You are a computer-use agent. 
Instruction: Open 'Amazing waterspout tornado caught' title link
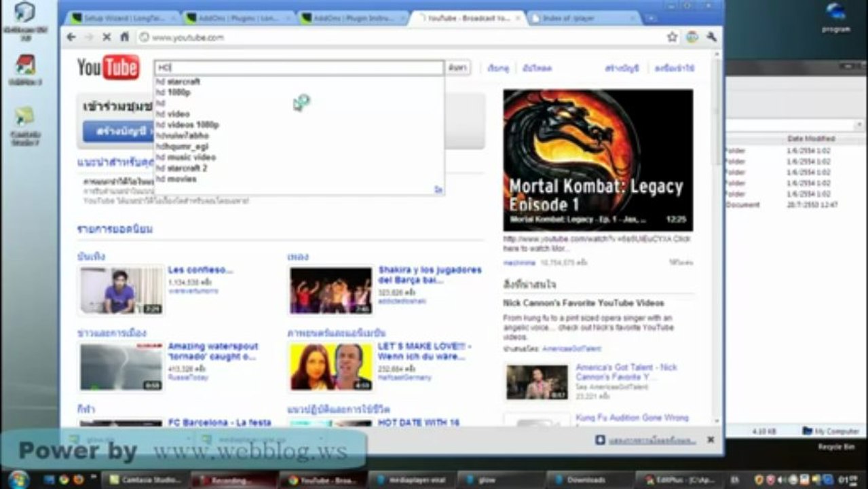click(x=213, y=351)
